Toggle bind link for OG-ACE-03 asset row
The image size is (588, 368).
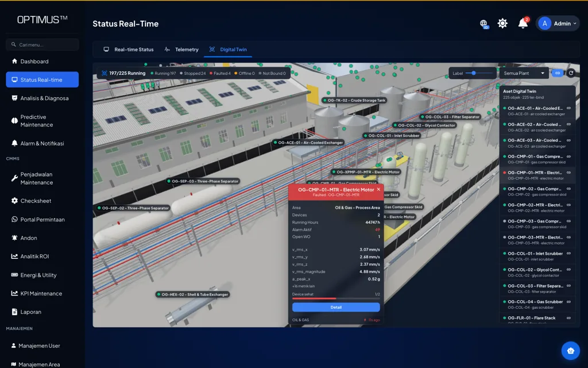568,140
